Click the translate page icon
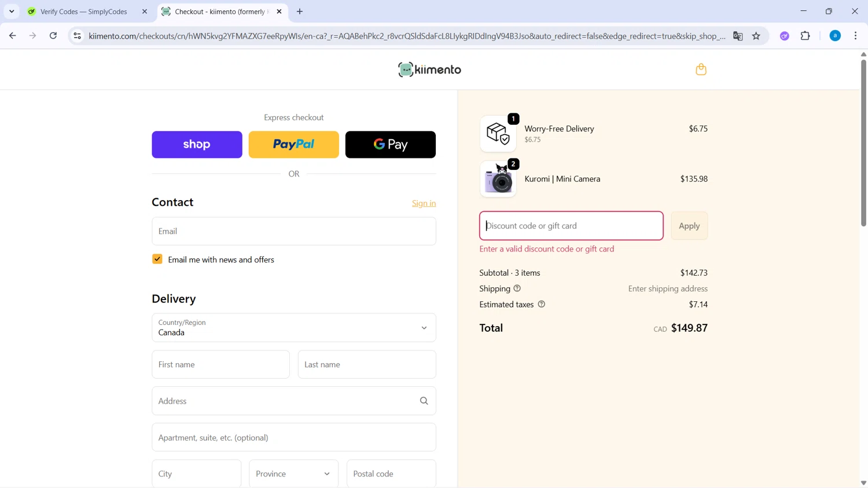The width and height of the screenshot is (868, 488). [738, 36]
